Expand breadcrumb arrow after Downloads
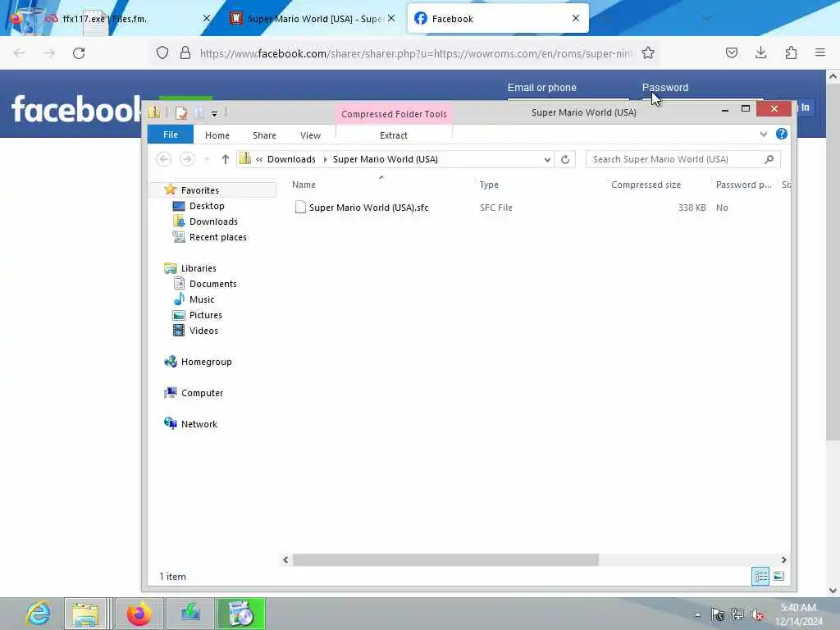840x630 pixels. coord(325,160)
